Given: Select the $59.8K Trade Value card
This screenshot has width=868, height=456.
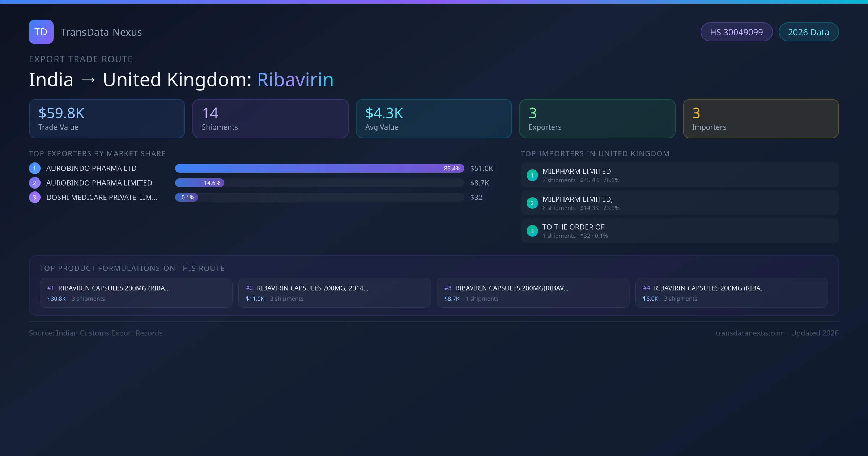Looking at the screenshot, I should 107,118.
